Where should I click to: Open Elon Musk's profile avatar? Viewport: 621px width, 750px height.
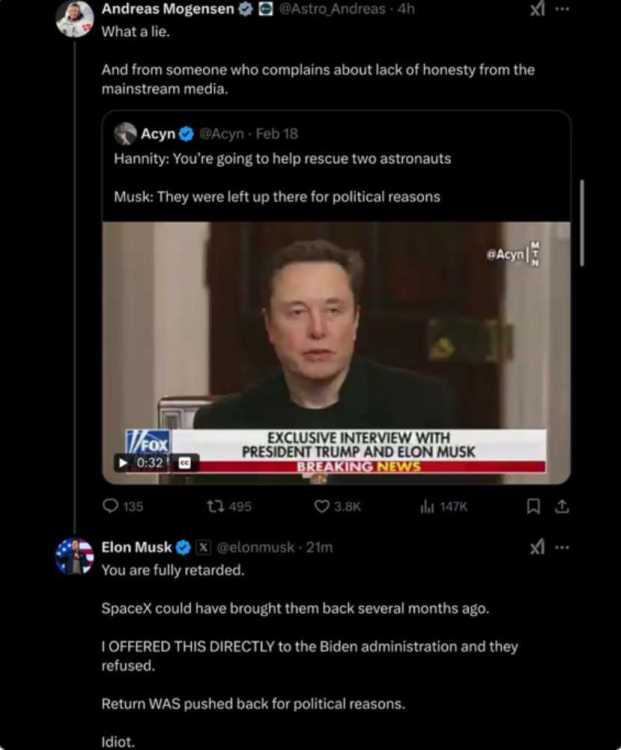[x=74, y=557]
